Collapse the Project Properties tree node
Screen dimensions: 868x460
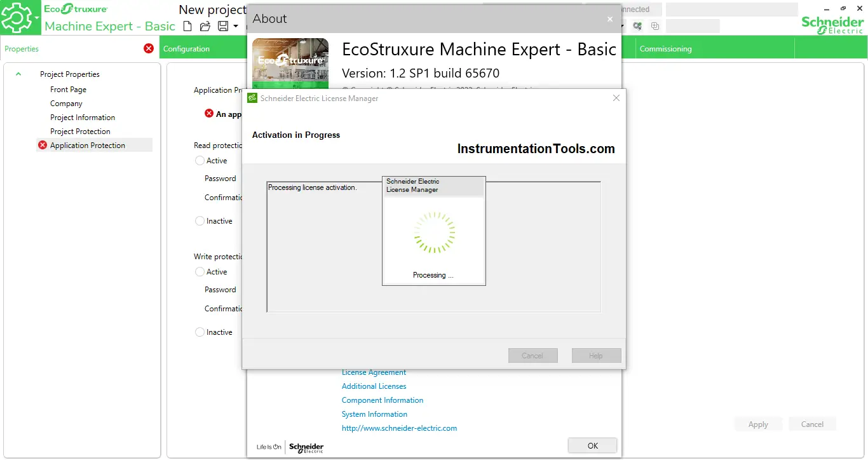18,74
